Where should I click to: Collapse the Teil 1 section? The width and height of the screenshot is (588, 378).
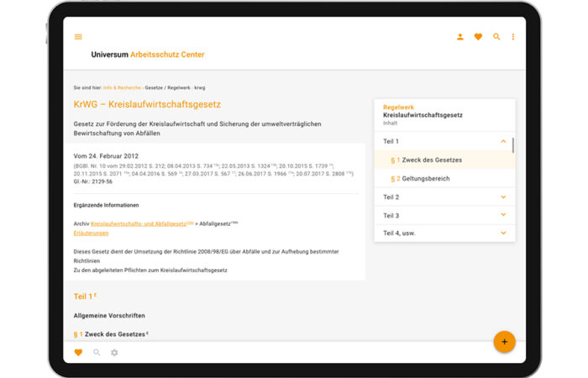(503, 141)
